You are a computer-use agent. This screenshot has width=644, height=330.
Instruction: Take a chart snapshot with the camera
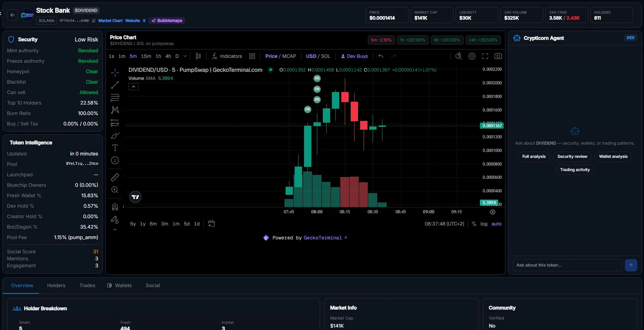(x=498, y=56)
